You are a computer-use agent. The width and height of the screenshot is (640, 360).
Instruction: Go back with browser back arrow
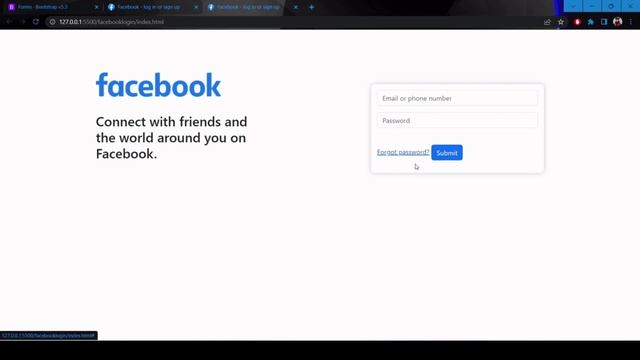(9, 22)
